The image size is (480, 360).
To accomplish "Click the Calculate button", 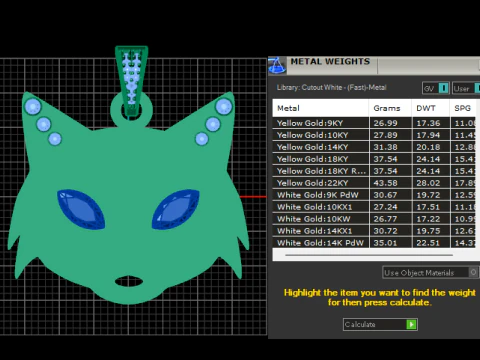I will [x=380, y=324].
